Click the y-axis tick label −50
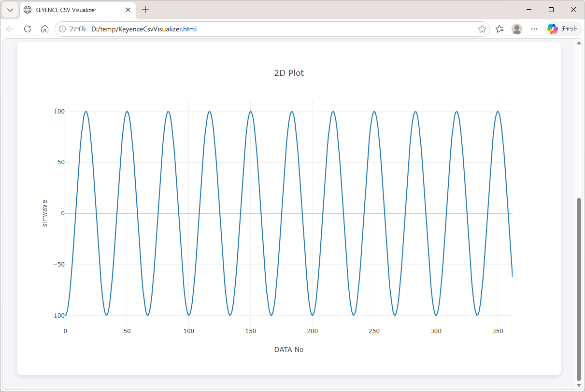The width and height of the screenshot is (585, 392). (x=59, y=265)
